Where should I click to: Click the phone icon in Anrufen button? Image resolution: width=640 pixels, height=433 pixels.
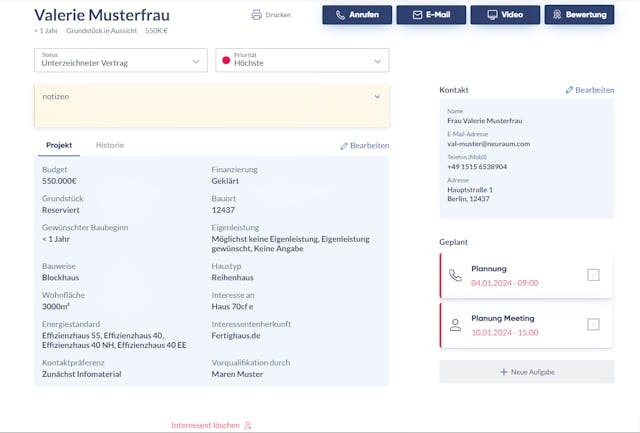pos(341,15)
